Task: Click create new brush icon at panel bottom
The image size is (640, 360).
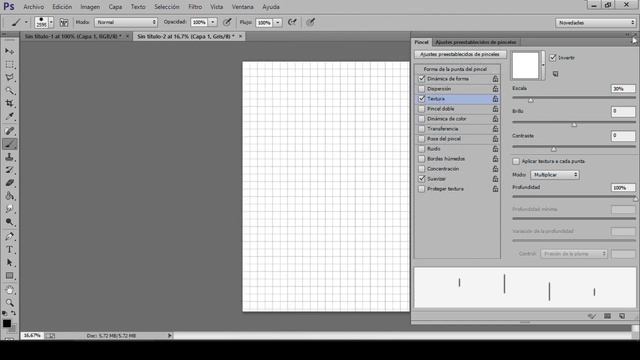Action: tap(622, 316)
